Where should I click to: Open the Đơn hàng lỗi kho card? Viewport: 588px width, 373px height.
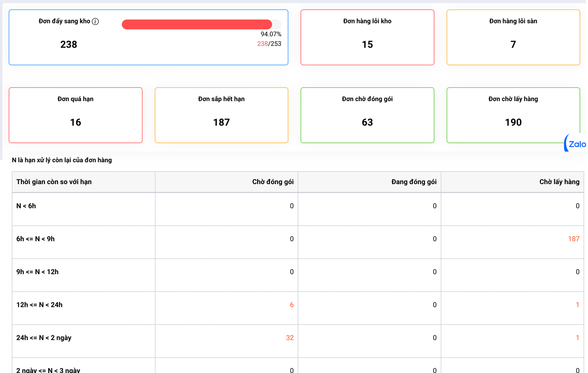coord(367,37)
